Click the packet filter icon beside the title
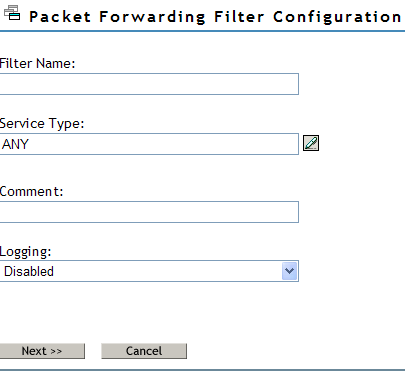 12,13
